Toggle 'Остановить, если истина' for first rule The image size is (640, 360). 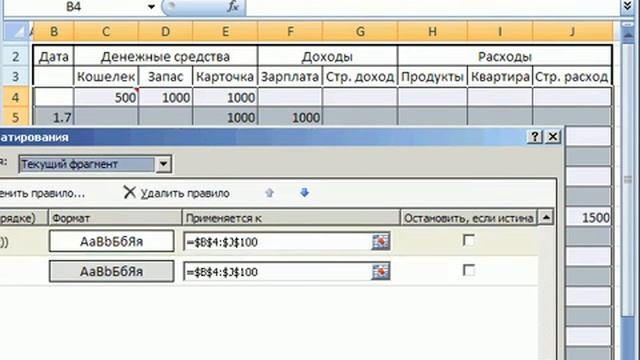[469, 240]
